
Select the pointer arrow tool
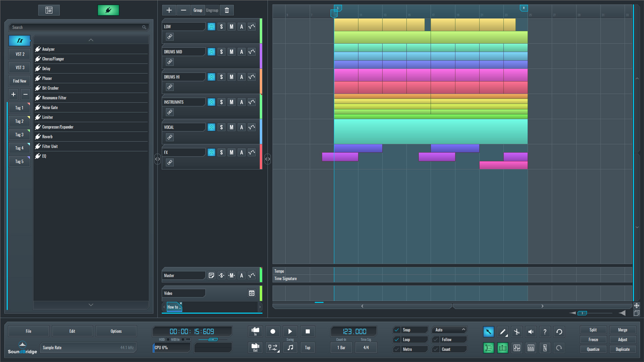coord(488,331)
